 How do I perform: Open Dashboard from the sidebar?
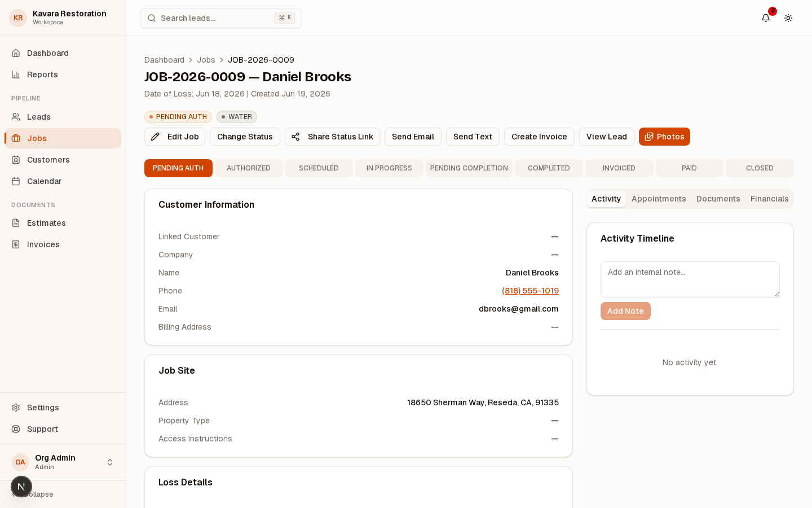click(x=63, y=53)
